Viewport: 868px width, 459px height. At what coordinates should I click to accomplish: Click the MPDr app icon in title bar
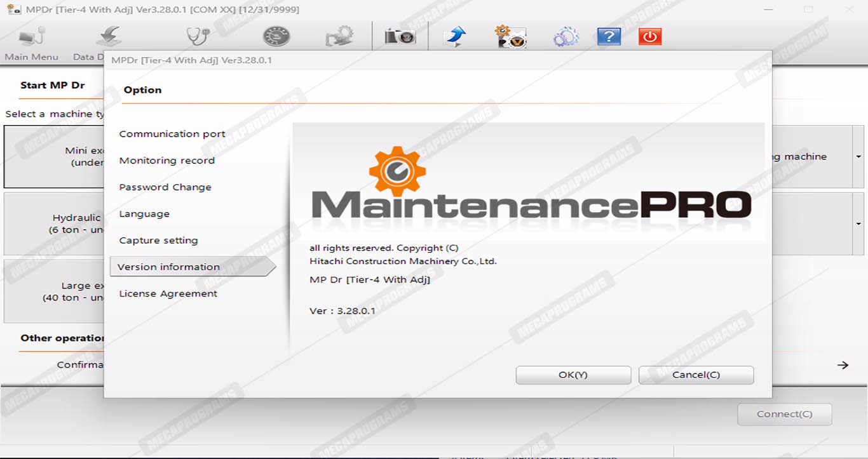point(13,9)
